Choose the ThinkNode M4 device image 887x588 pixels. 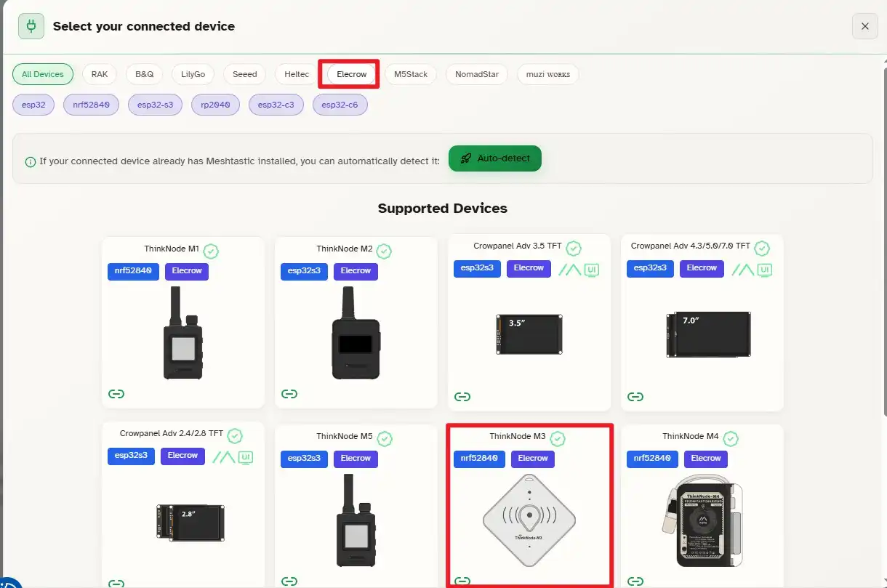(x=702, y=520)
